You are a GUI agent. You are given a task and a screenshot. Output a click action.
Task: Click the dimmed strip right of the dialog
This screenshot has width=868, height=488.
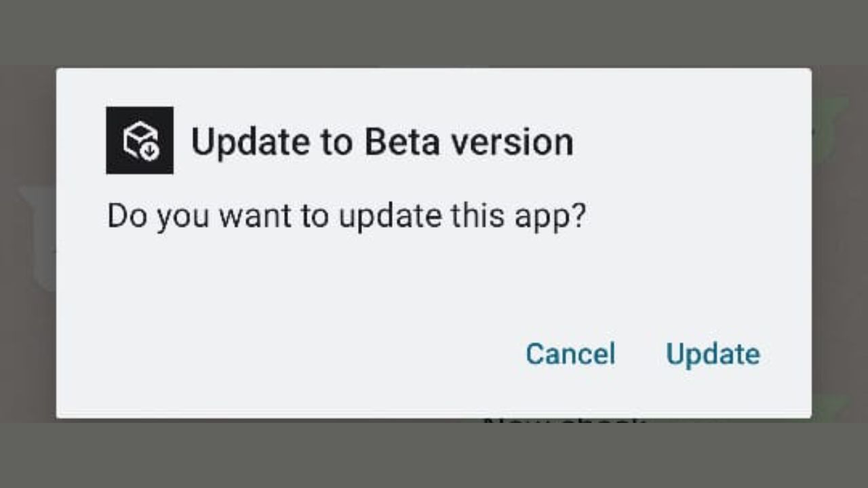(x=840, y=244)
